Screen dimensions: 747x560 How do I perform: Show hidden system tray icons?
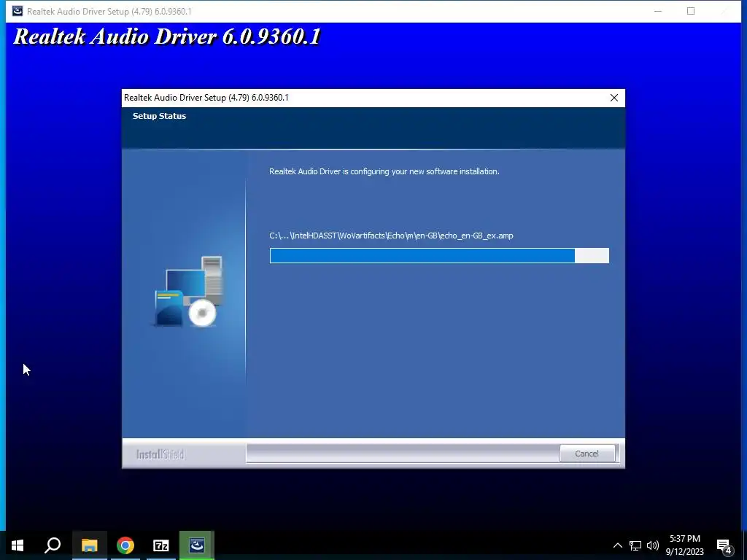point(617,545)
